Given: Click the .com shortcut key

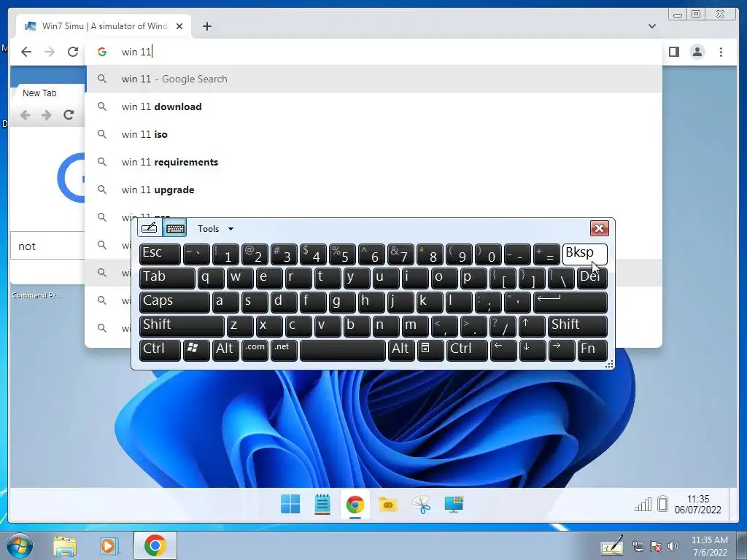Looking at the screenshot, I should (x=255, y=350).
